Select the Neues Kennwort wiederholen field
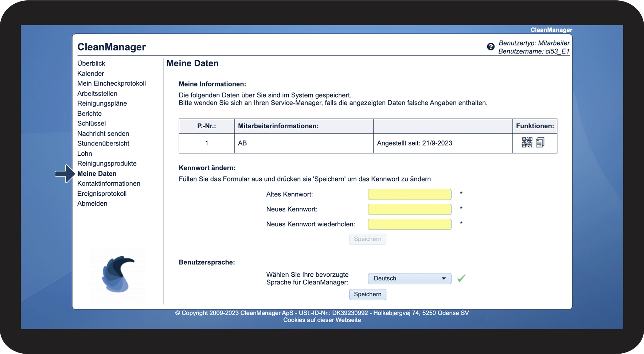Image resolution: width=644 pixels, height=354 pixels. coord(409,225)
